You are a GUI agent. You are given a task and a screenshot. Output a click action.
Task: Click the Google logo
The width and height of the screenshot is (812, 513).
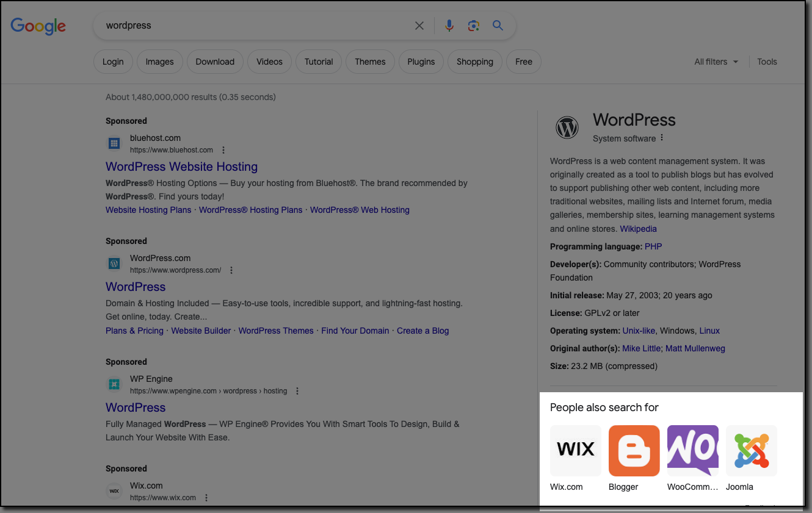(38, 26)
